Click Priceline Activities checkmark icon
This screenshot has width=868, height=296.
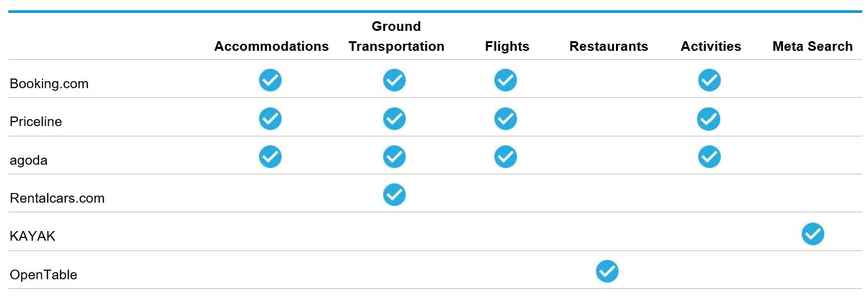coord(709,119)
